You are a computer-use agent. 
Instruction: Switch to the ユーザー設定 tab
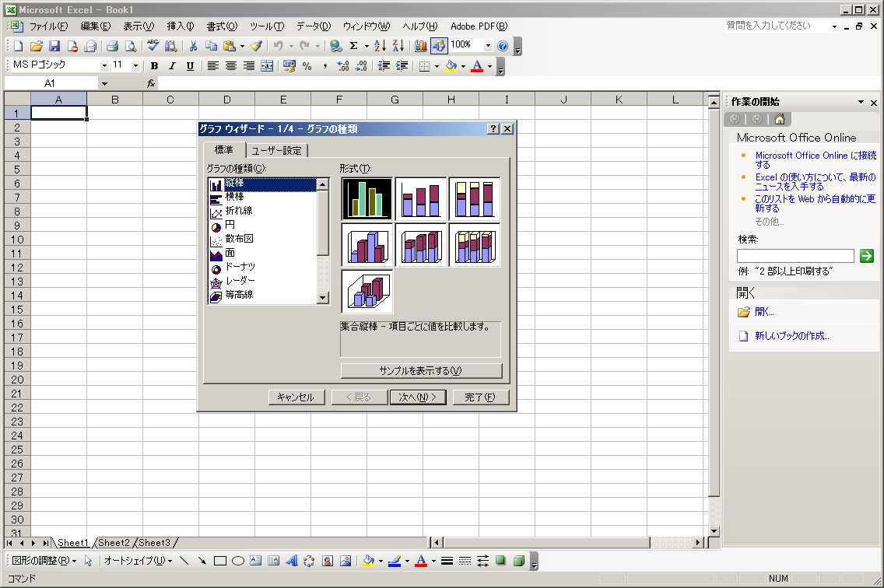click(x=277, y=151)
